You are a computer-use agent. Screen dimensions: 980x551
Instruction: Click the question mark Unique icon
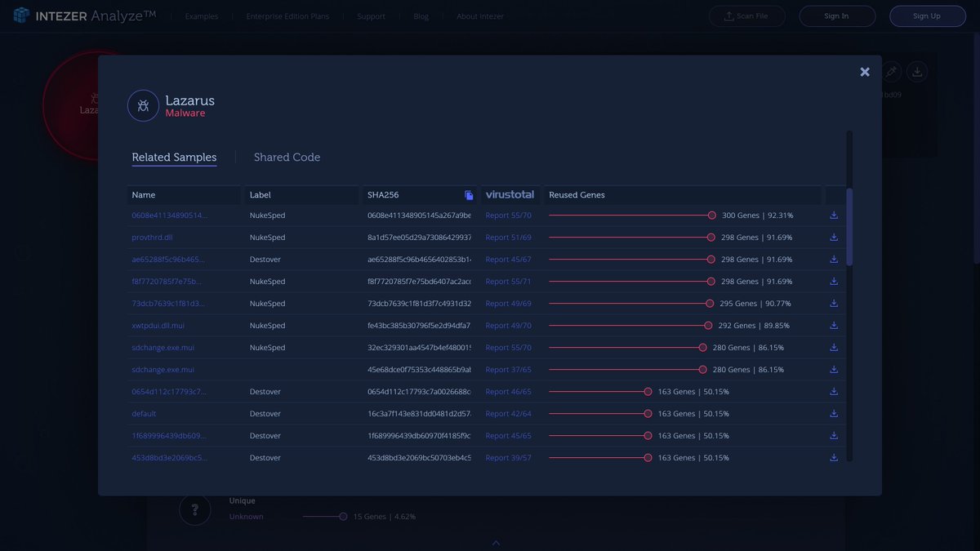pyautogui.click(x=194, y=510)
